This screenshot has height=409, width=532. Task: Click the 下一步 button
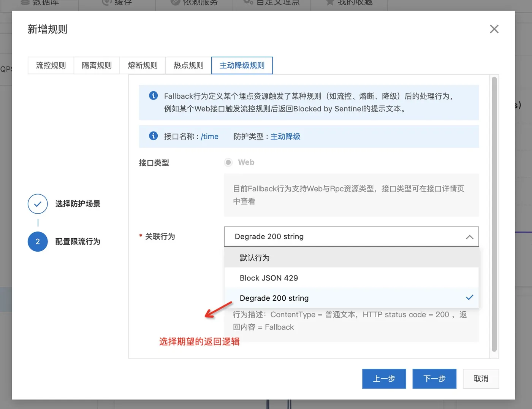pos(434,379)
